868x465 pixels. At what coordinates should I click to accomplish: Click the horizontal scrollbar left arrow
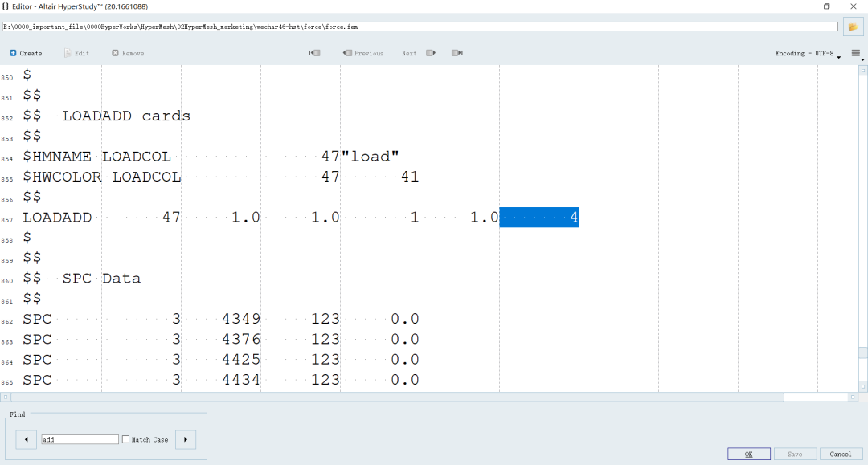tap(6, 397)
